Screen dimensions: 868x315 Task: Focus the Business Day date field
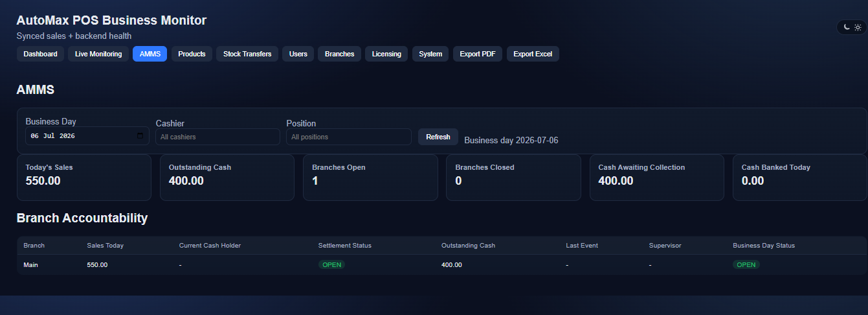point(87,136)
